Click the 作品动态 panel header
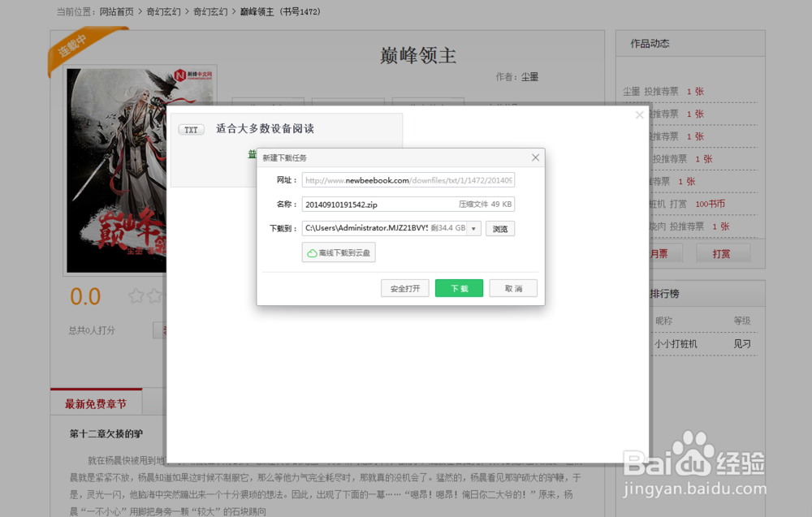812x517 pixels. 690,44
